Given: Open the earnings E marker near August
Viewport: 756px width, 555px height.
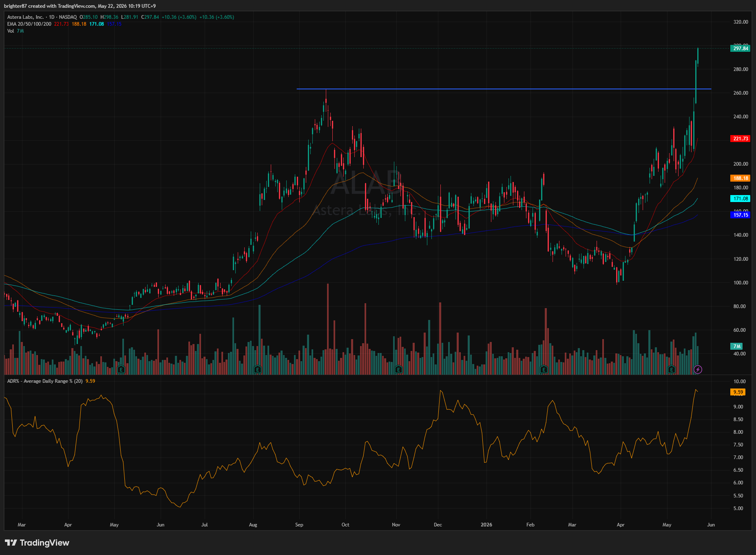Looking at the screenshot, I should (257, 370).
